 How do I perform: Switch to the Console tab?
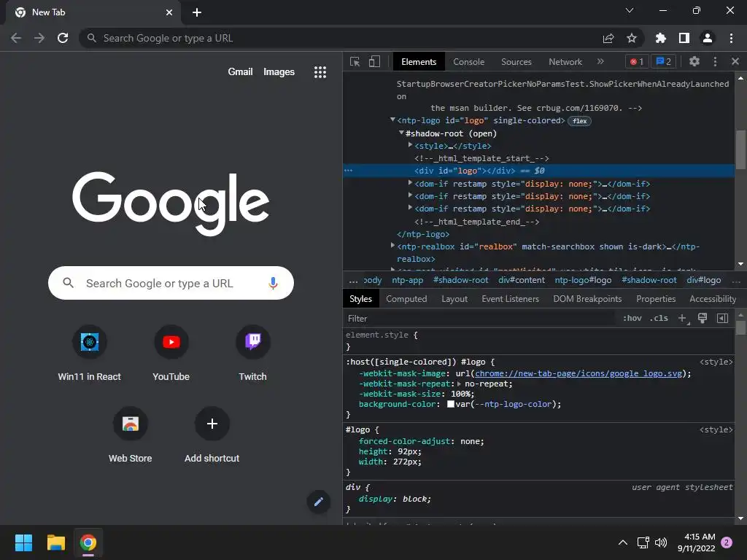coord(469,62)
